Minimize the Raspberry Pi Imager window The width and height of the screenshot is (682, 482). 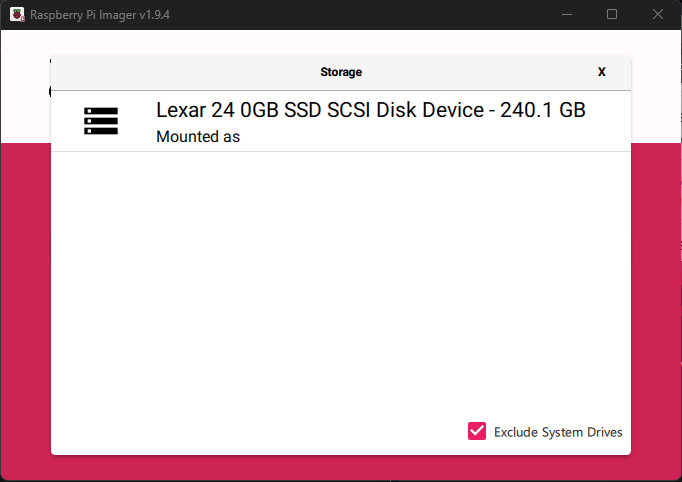pos(567,14)
